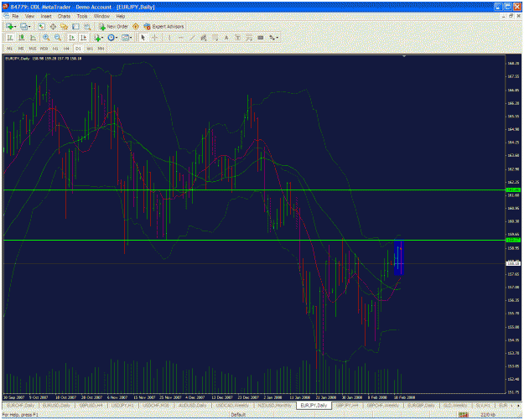This screenshot has width=524, height=420.
Task: Zoom out of the chart
Action: [58, 38]
